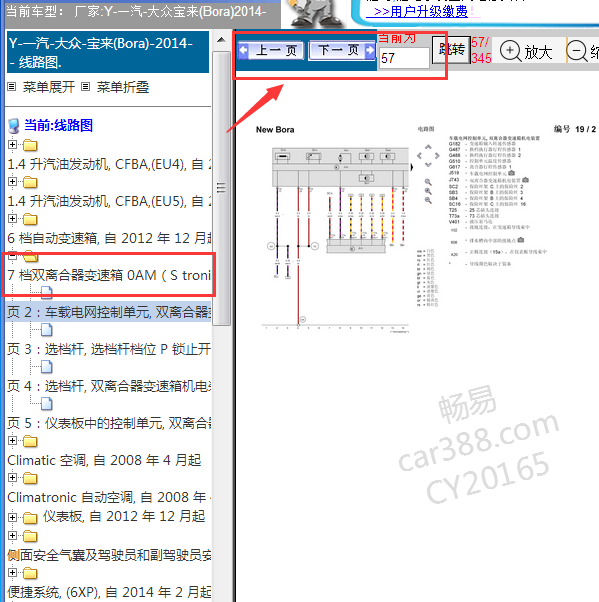Click the top magnifier icon in diagram

point(428,182)
